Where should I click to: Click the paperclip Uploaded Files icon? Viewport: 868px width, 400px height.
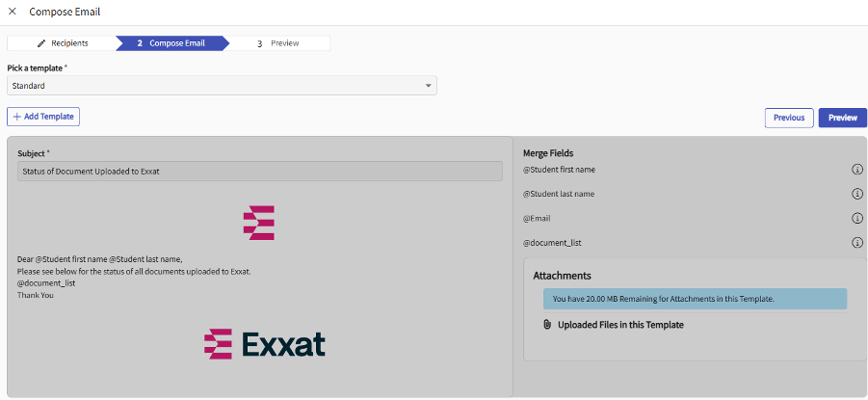pyautogui.click(x=547, y=325)
